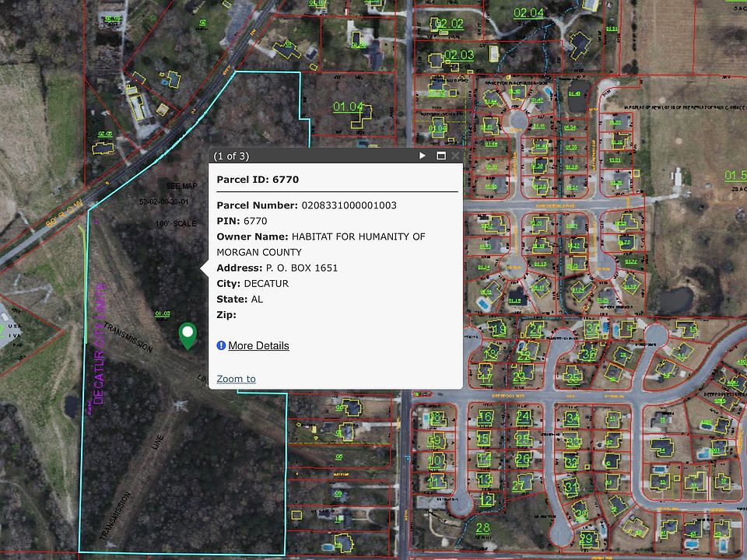Click the "SEE MAP" annotation
The width and height of the screenshot is (747, 560).
click(x=181, y=186)
